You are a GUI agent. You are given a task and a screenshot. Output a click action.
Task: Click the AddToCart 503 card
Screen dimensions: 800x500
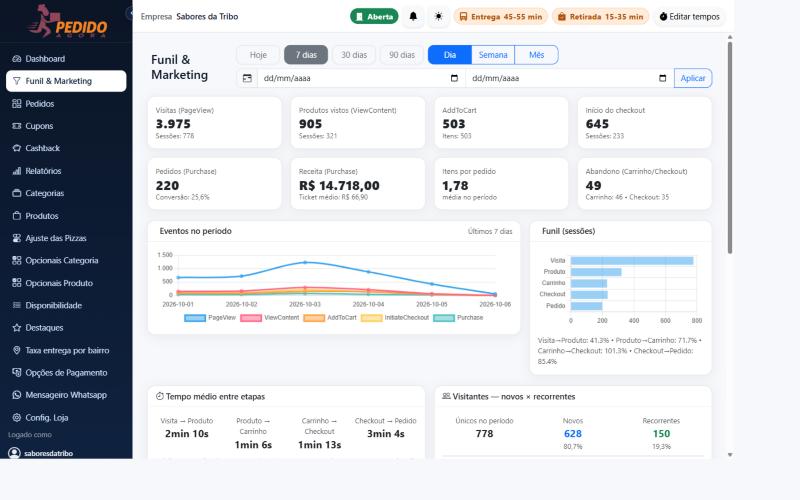tap(501, 122)
